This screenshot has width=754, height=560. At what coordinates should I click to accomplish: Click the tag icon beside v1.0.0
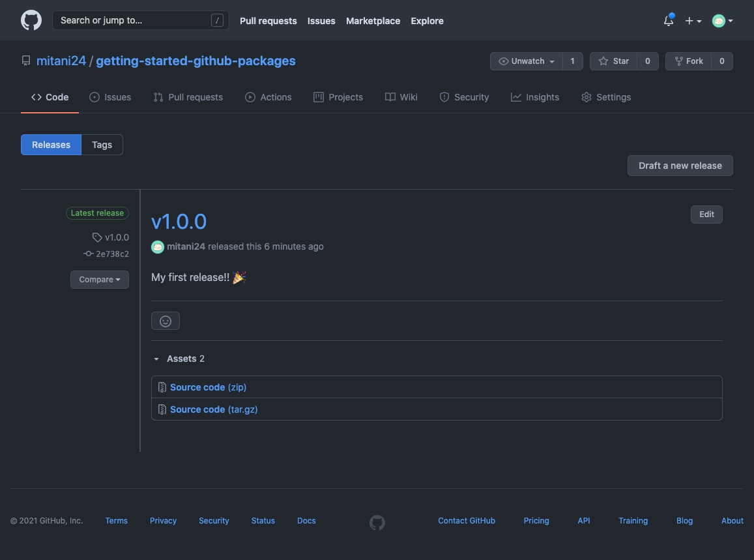click(96, 237)
